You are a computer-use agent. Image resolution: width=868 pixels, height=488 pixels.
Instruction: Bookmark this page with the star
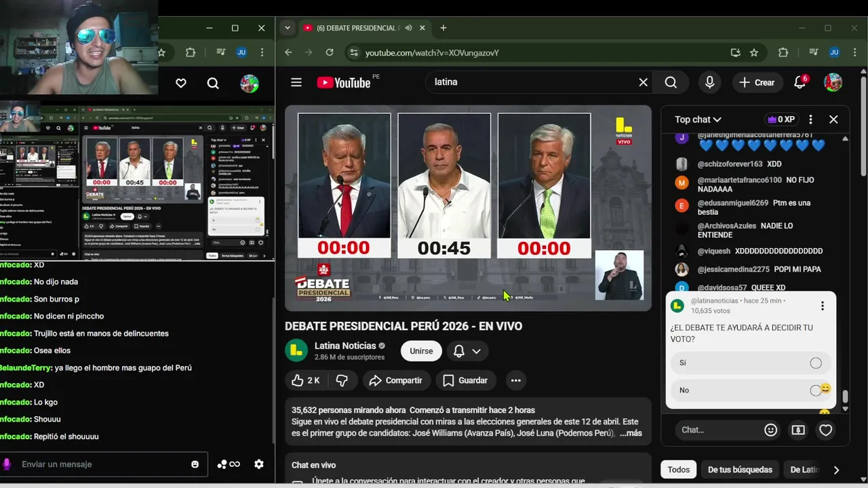tap(754, 52)
